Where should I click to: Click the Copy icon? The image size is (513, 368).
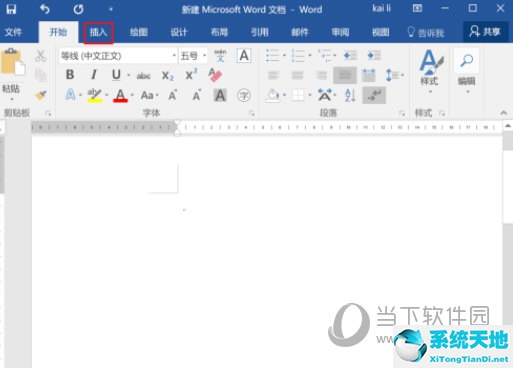coord(41,75)
